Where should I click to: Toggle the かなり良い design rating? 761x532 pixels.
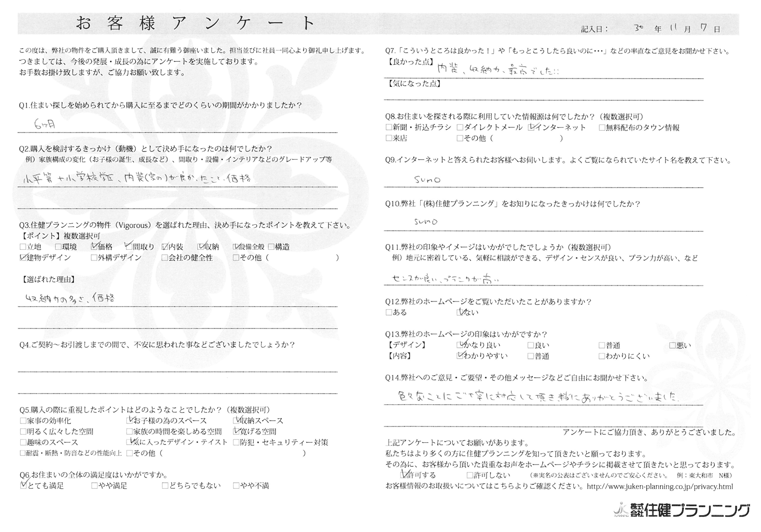pos(460,345)
